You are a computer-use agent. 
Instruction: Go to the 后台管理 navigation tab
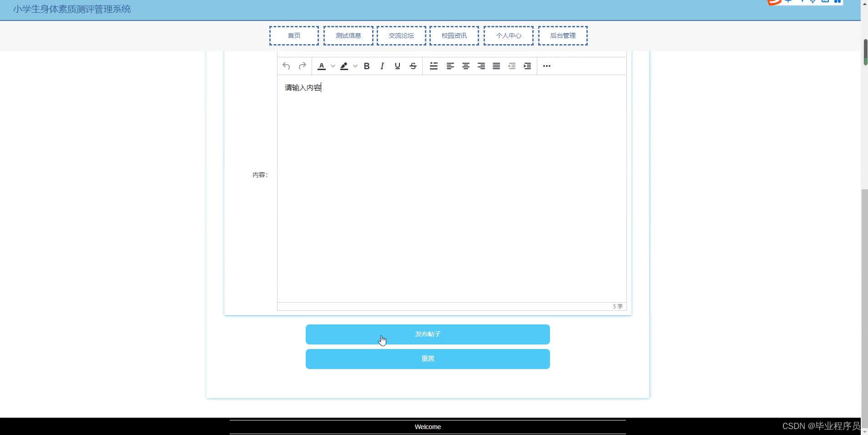coord(563,35)
